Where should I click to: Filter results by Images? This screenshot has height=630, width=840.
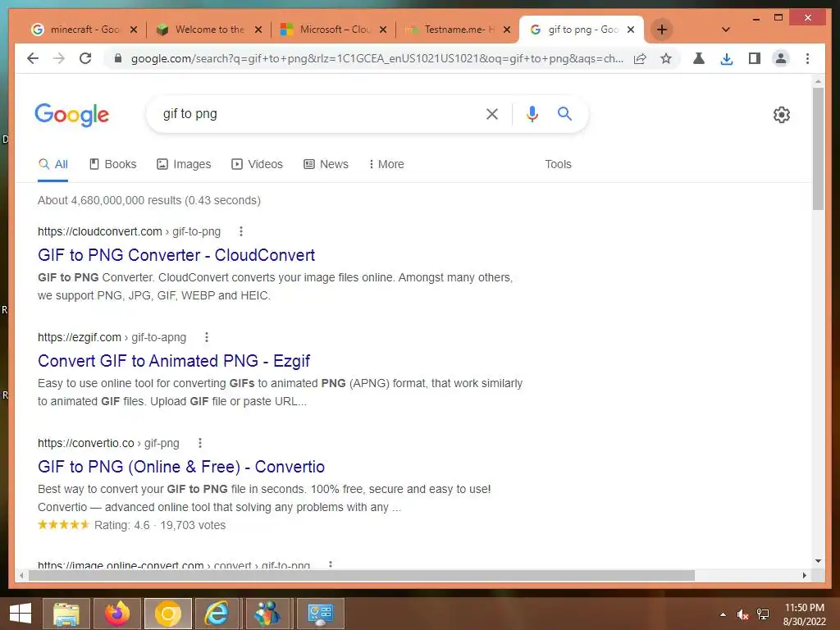(184, 164)
